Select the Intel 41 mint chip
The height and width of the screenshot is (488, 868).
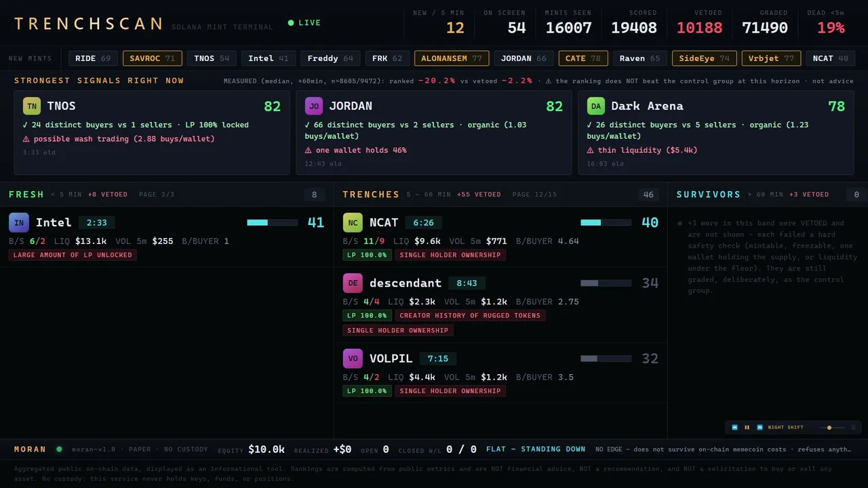pos(268,58)
